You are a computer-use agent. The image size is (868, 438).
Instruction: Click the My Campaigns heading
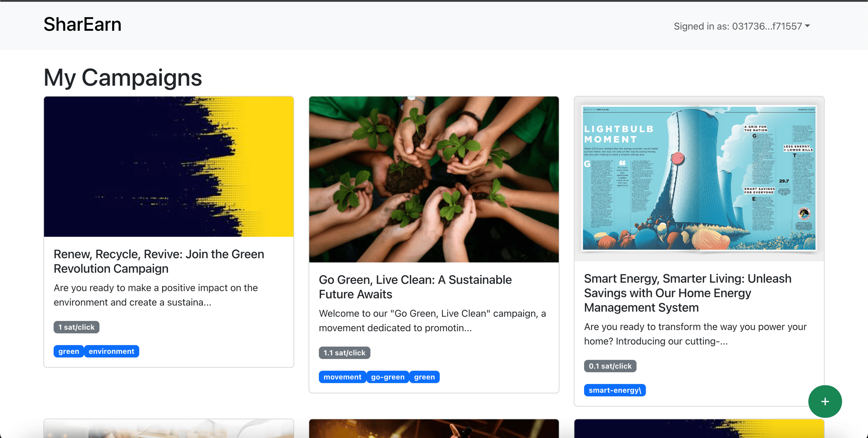click(123, 77)
